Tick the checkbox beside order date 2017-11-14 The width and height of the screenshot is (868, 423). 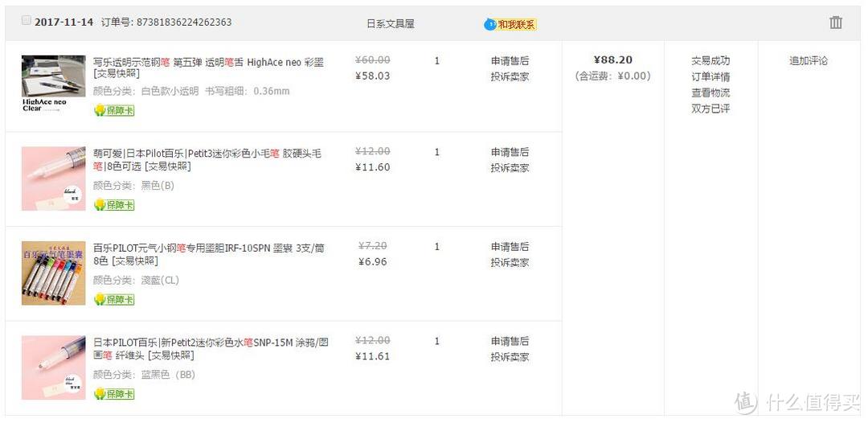pyautogui.click(x=26, y=20)
